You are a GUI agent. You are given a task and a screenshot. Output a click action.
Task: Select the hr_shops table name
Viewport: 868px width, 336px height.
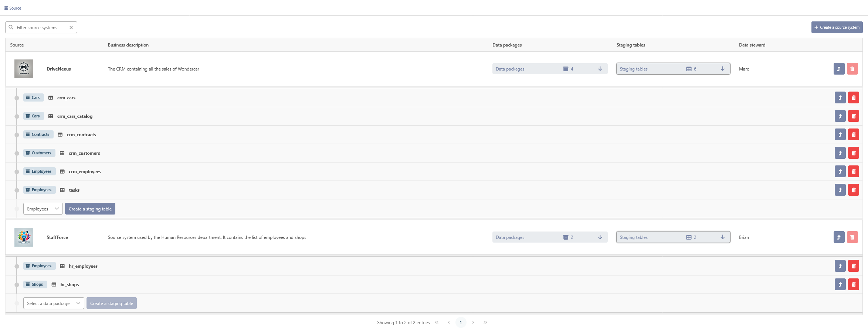click(69, 285)
